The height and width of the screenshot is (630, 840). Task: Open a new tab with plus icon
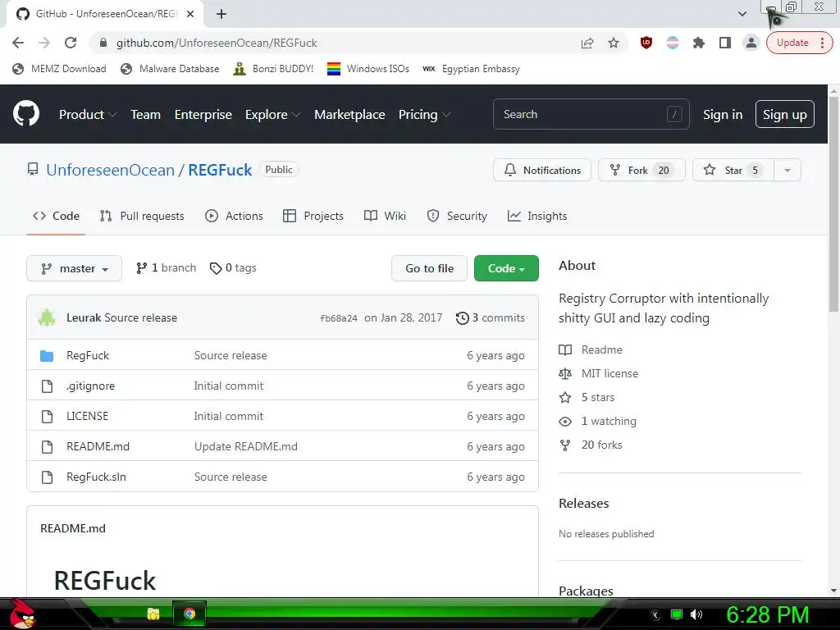(x=221, y=14)
